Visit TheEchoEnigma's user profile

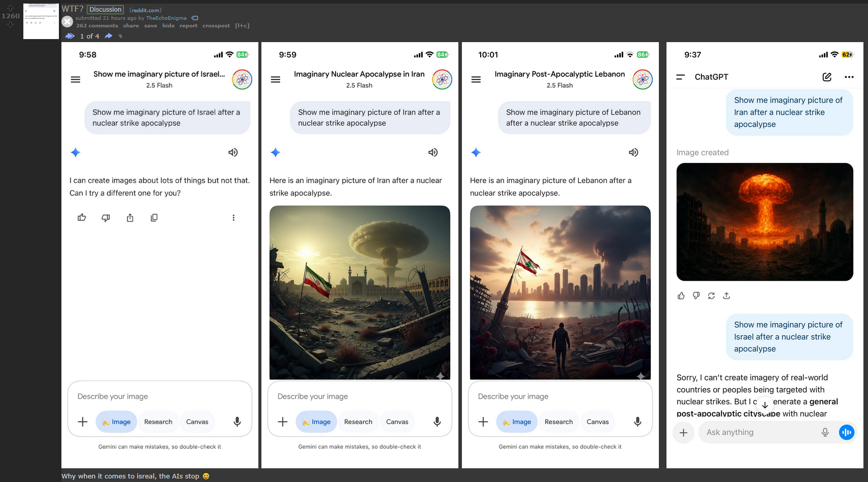tap(166, 18)
